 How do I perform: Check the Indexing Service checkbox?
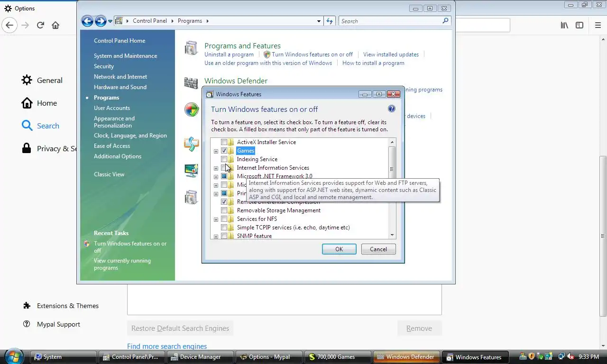[224, 159]
